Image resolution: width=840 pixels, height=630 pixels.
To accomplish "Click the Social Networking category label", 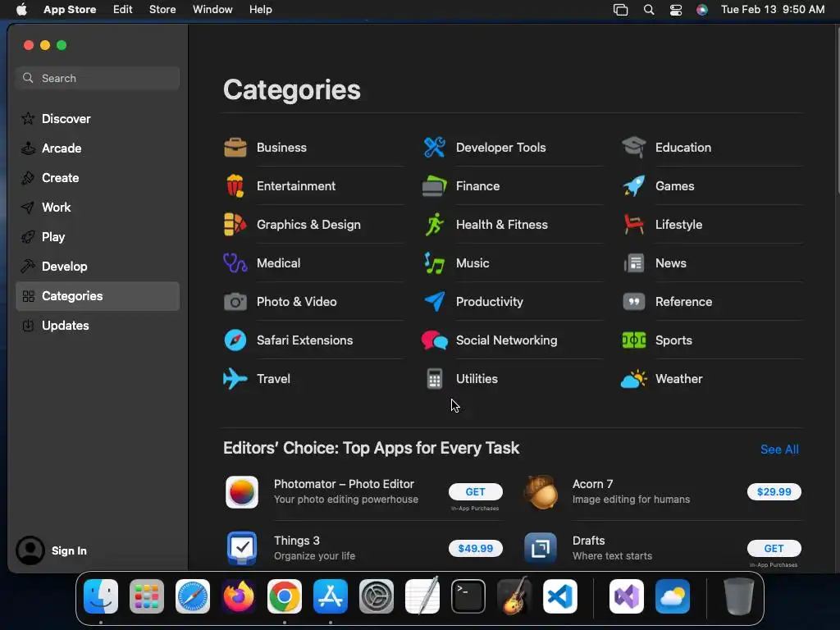I will (x=506, y=340).
